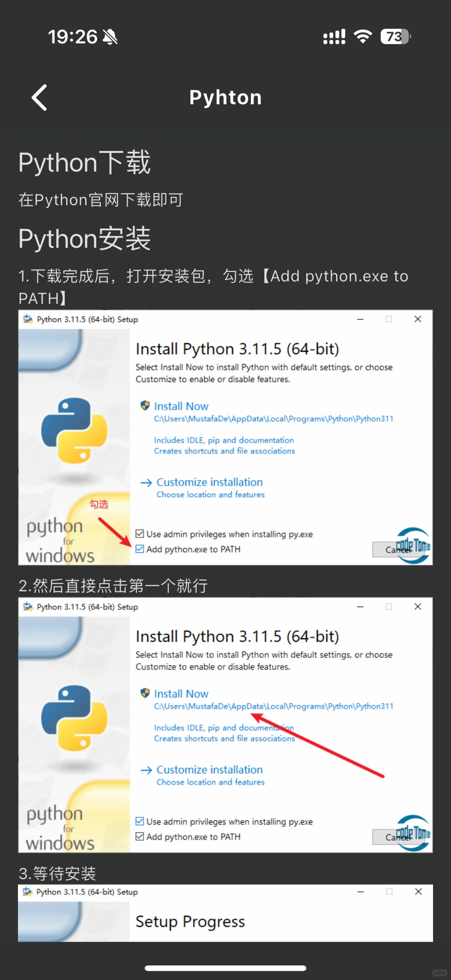Click the arrow icon before second Customize installation
The image size is (451, 980).
pyautogui.click(x=146, y=770)
